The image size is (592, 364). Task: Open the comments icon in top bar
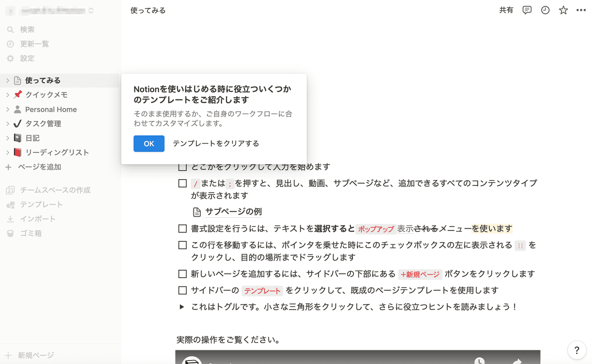point(527,10)
